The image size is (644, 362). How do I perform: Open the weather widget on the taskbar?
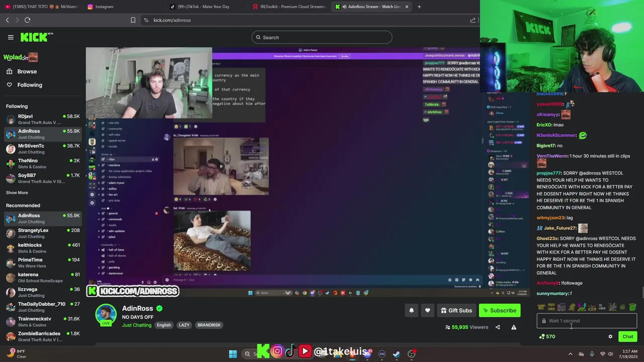17,354
